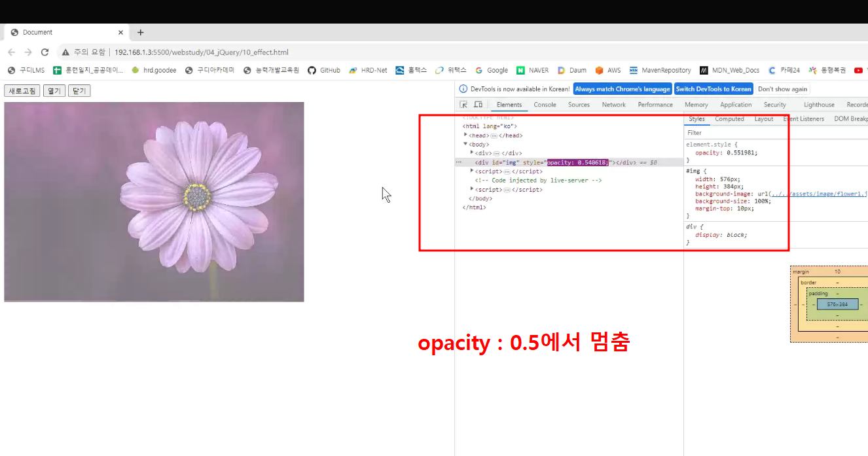Click the browser Forward arrow
This screenshot has height=456, width=868.
tap(28, 52)
